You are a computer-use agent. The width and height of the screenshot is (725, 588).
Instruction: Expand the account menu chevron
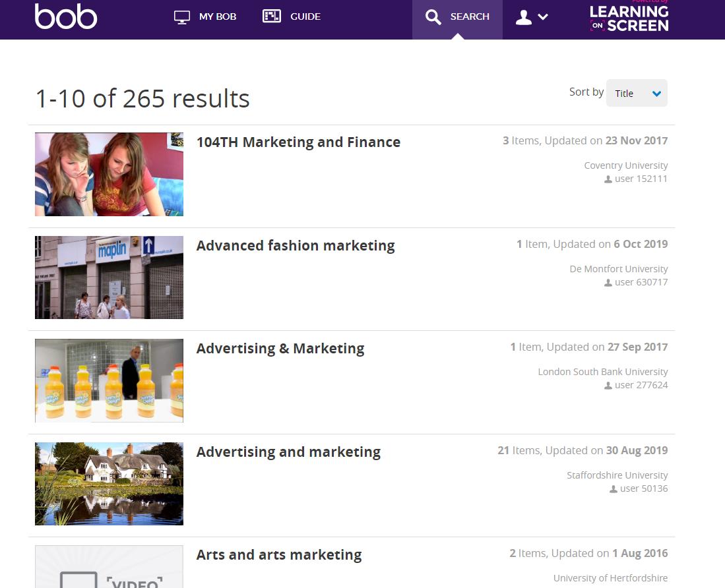click(543, 17)
